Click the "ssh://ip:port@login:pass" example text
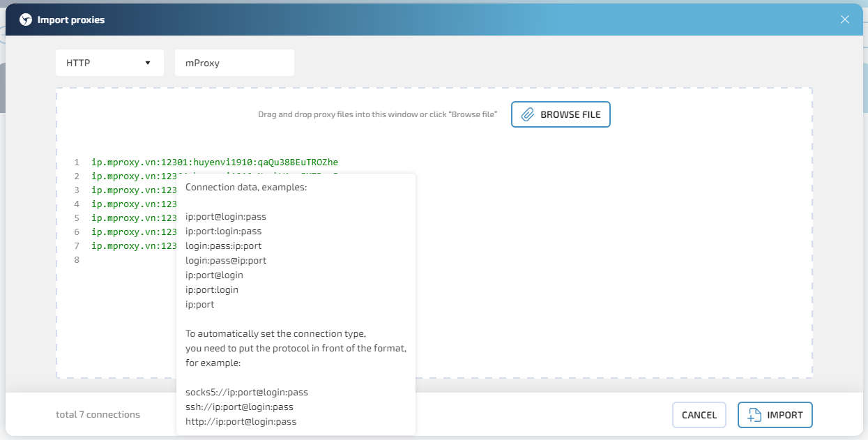The width and height of the screenshot is (868, 440). click(239, 407)
